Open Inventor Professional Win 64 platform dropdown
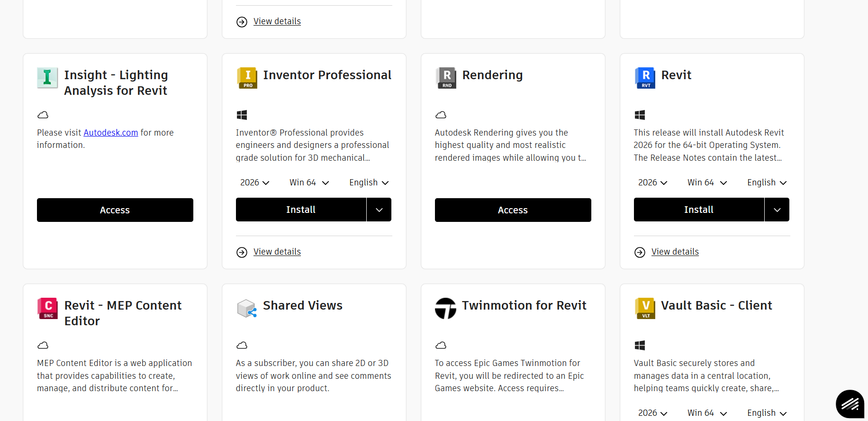Image resolution: width=868 pixels, height=421 pixels. [x=309, y=183]
